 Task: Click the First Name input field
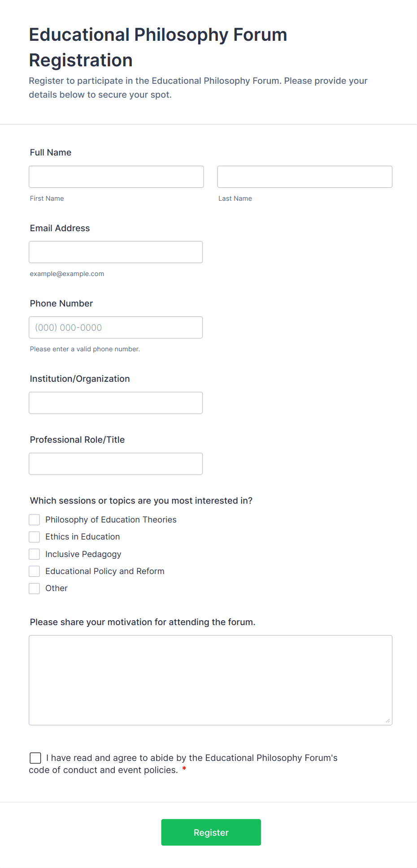pos(116,177)
